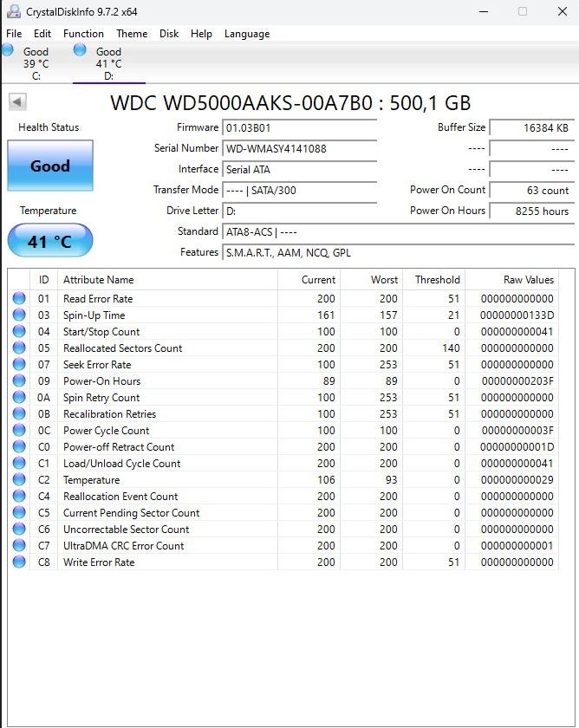Click the Transfer Mode field SATA/300

click(x=300, y=191)
